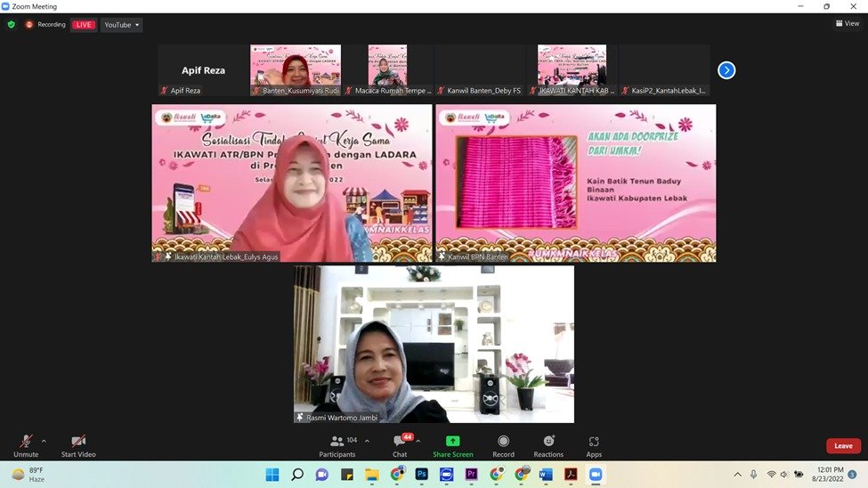Open the YouTube live stream dropdown
Viewport: 868px width, 488px height.
121,25
